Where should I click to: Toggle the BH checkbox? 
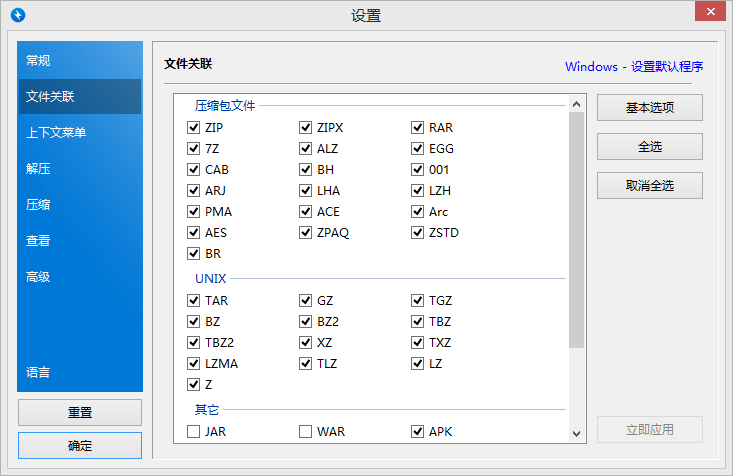click(305, 169)
